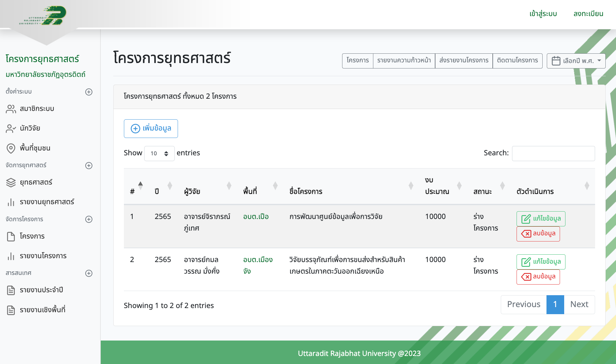This screenshot has width=616, height=364.
Task: Click the พื้นที่ชุมชน map pin icon
Action: click(x=11, y=148)
